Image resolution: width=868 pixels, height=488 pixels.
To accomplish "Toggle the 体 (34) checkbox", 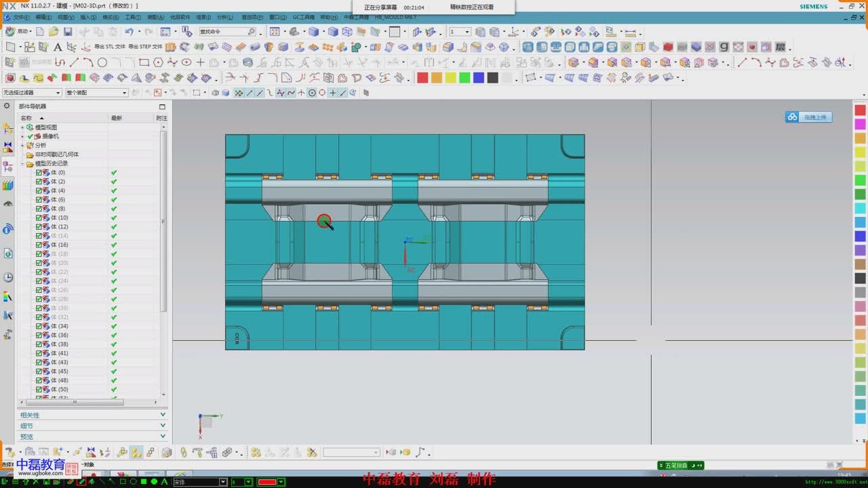I will (x=39, y=326).
